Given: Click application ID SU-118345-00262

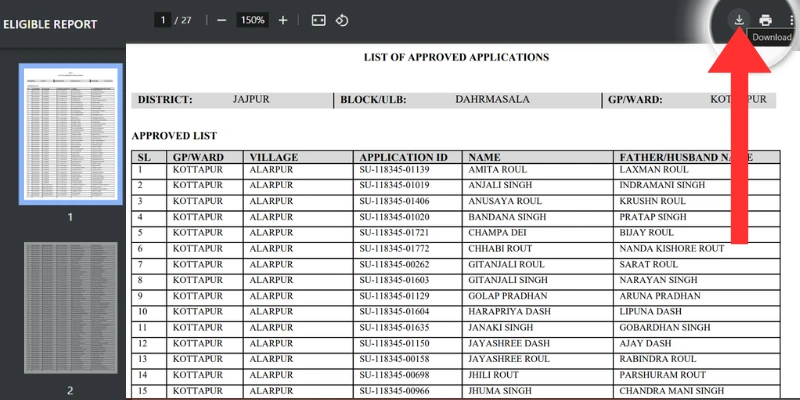Looking at the screenshot, I should click(x=394, y=264).
